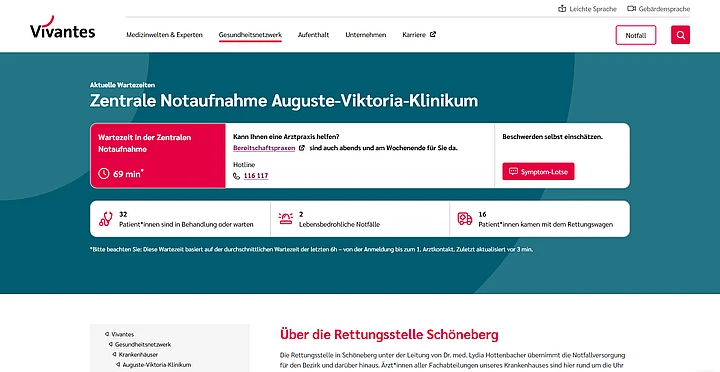
Task: Click 'Patient*innen kamen mit dem Rettungswagen'
Action: click(x=546, y=225)
